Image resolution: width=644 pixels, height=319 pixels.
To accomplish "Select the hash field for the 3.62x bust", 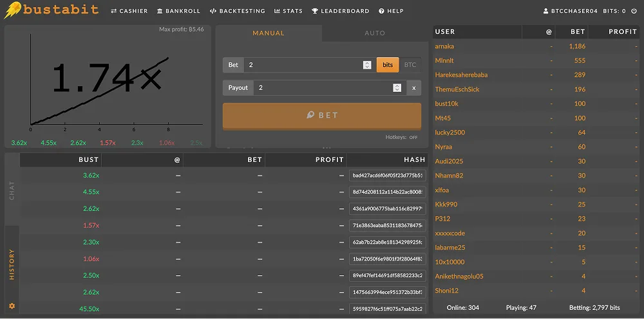I will point(386,175).
